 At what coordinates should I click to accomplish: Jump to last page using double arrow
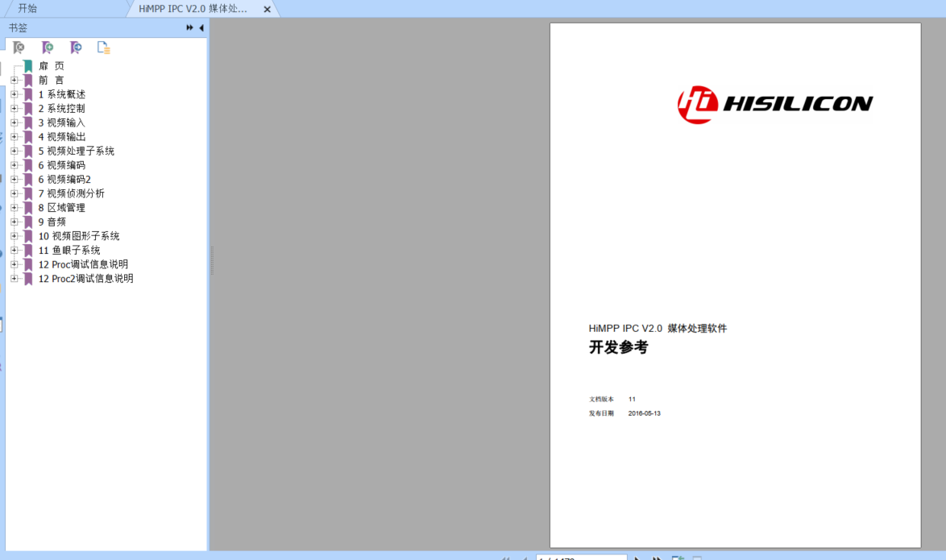(657, 558)
